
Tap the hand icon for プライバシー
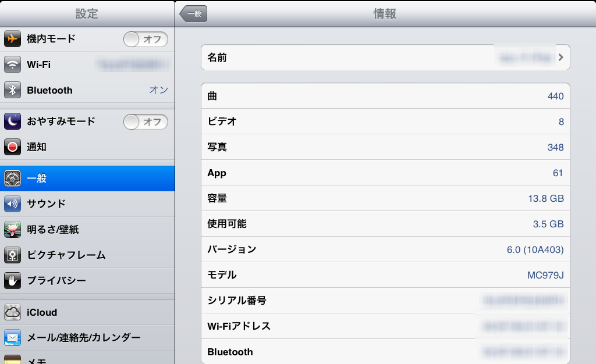point(13,280)
